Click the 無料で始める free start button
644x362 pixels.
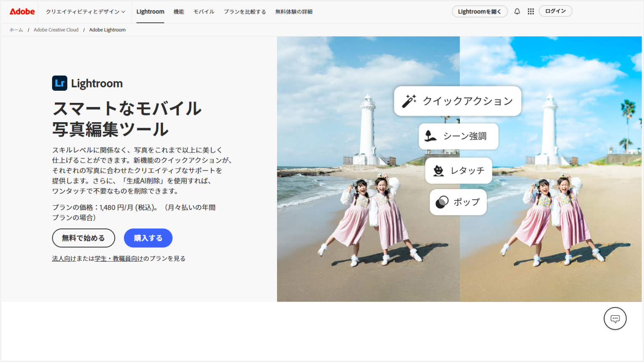[83, 238]
